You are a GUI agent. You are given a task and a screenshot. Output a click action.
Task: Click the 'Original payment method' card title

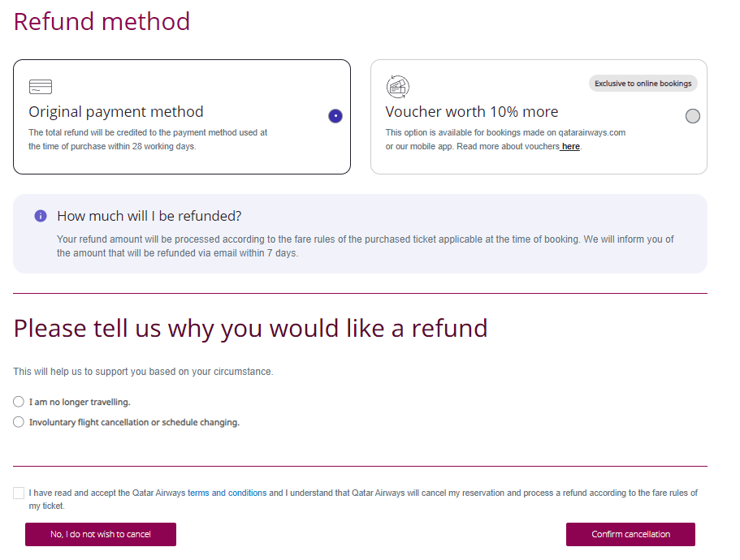116,112
